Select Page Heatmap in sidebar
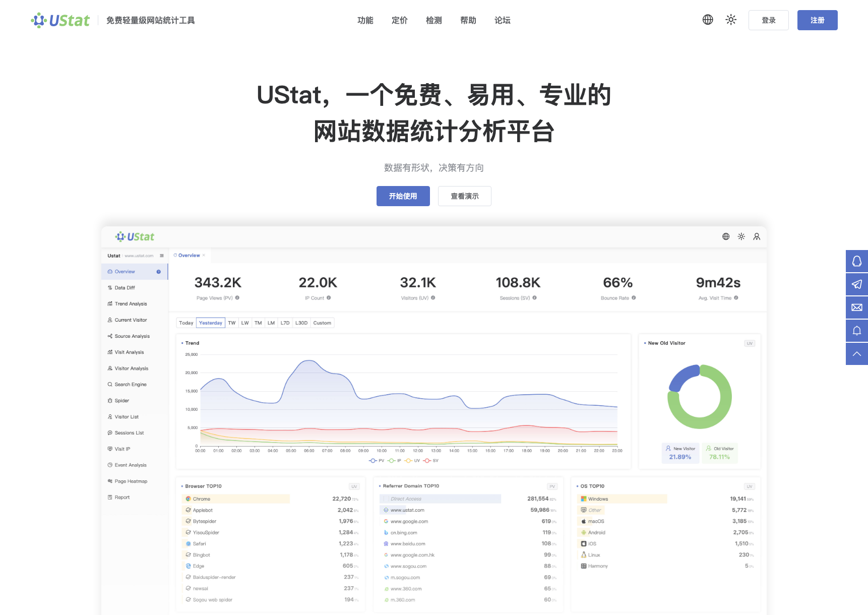868x615 pixels. (x=135, y=481)
